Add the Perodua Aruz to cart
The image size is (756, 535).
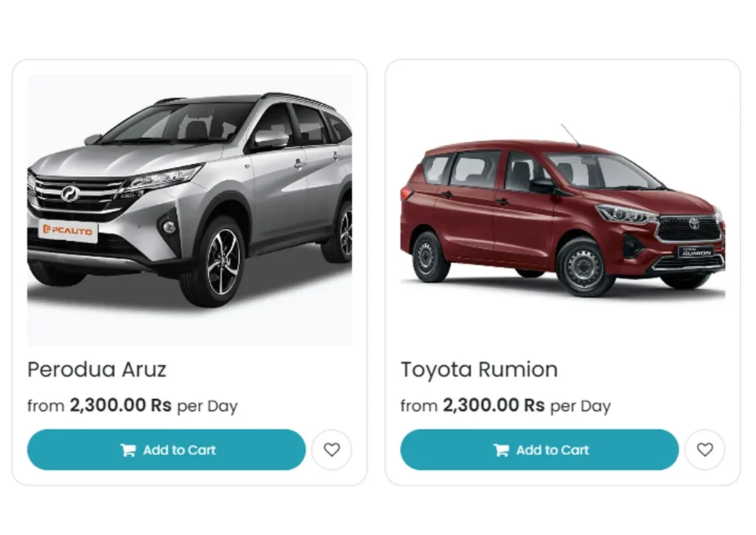click(x=166, y=449)
